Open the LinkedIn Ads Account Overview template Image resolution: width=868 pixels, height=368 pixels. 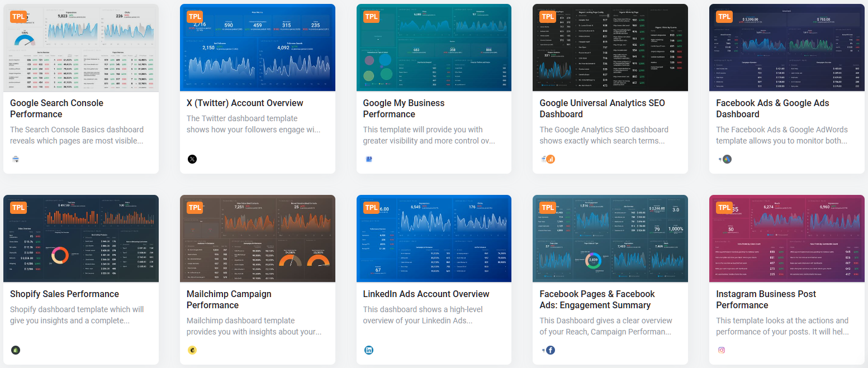[426, 294]
